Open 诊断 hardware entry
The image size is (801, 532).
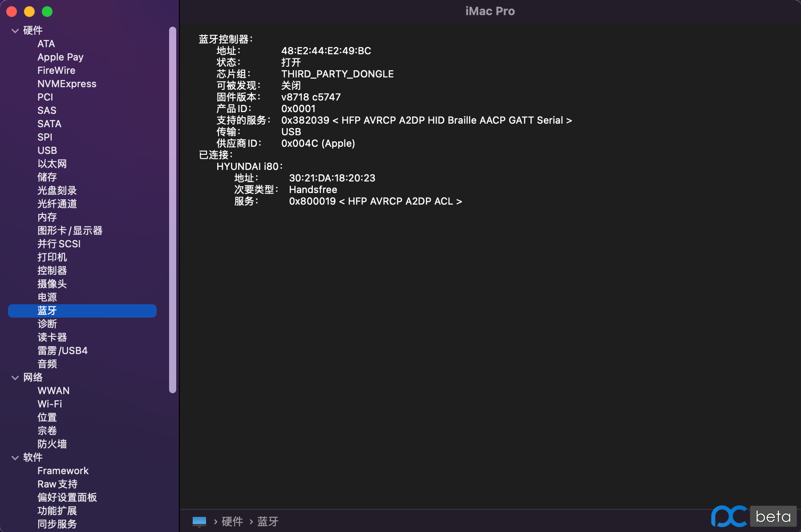point(47,324)
